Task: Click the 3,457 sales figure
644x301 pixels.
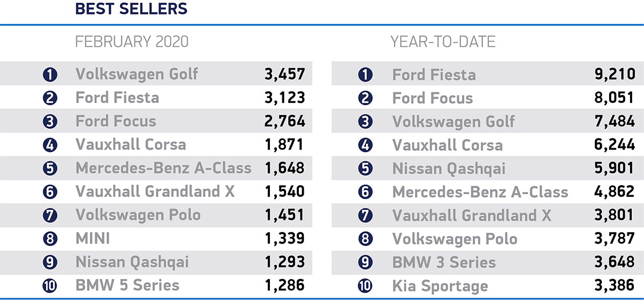Action: click(284, 74)
